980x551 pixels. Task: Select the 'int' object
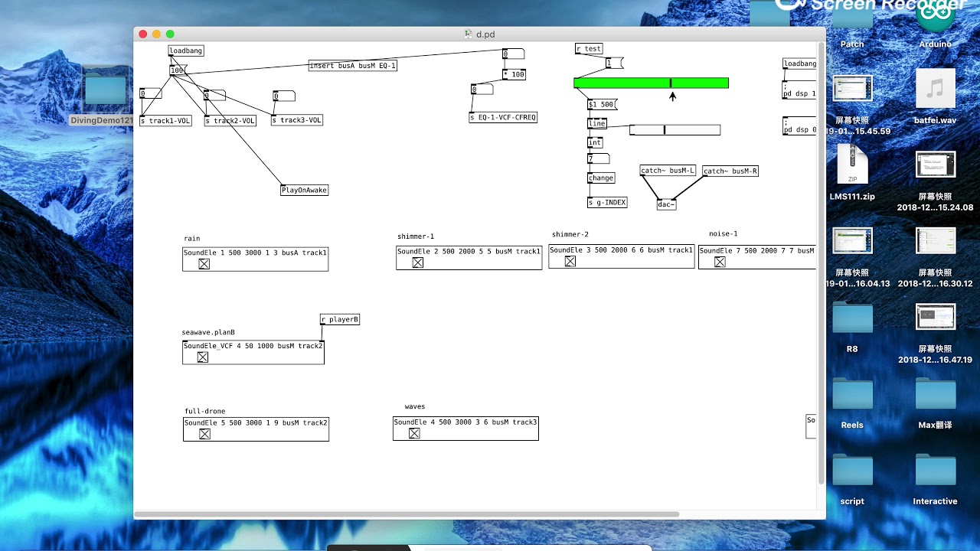595,142
